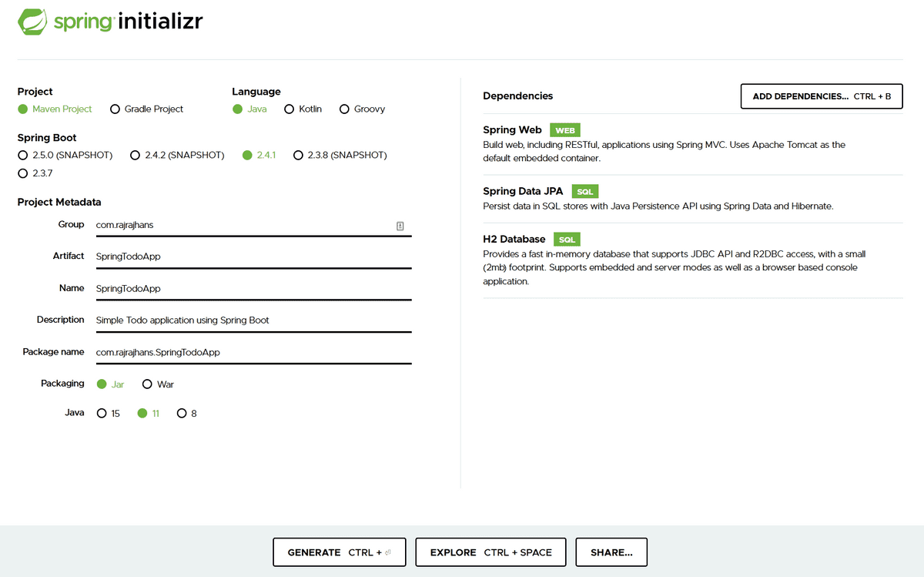
Task: Click the SQL badge beside Spring Data JPA
Action: 584,191
